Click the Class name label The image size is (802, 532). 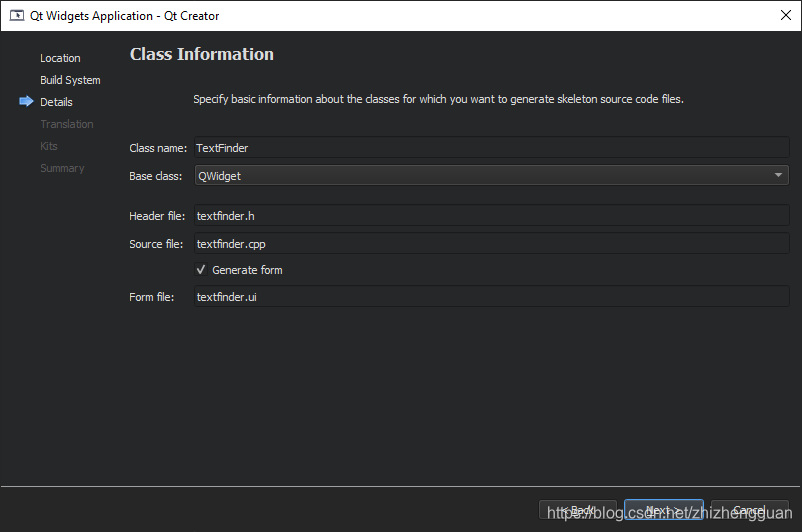[158, 148]
